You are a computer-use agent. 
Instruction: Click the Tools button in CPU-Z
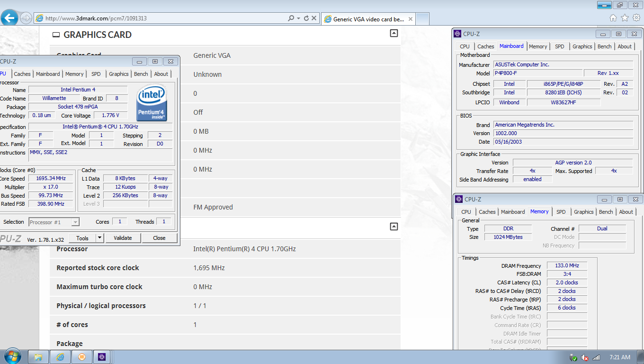point(82,238)
